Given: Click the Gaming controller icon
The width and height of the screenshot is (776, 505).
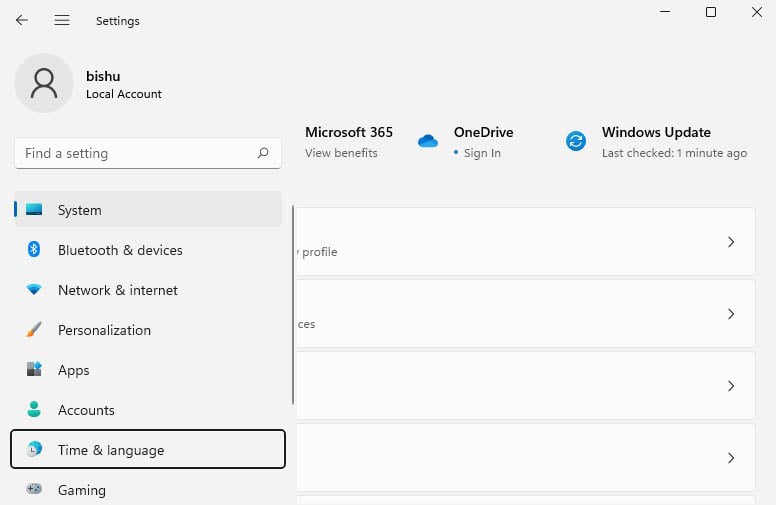Looking at the screenshot, I should tap(34, 489).
